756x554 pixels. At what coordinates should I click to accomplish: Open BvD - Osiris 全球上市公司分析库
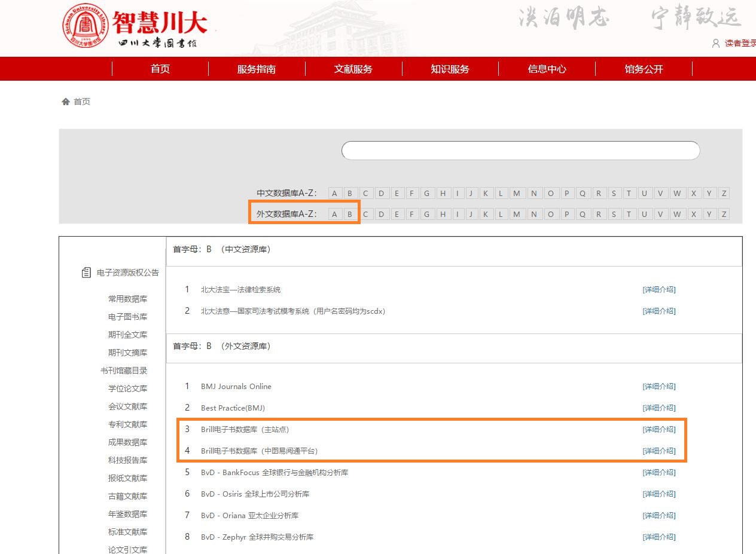[x=255, y=494]
